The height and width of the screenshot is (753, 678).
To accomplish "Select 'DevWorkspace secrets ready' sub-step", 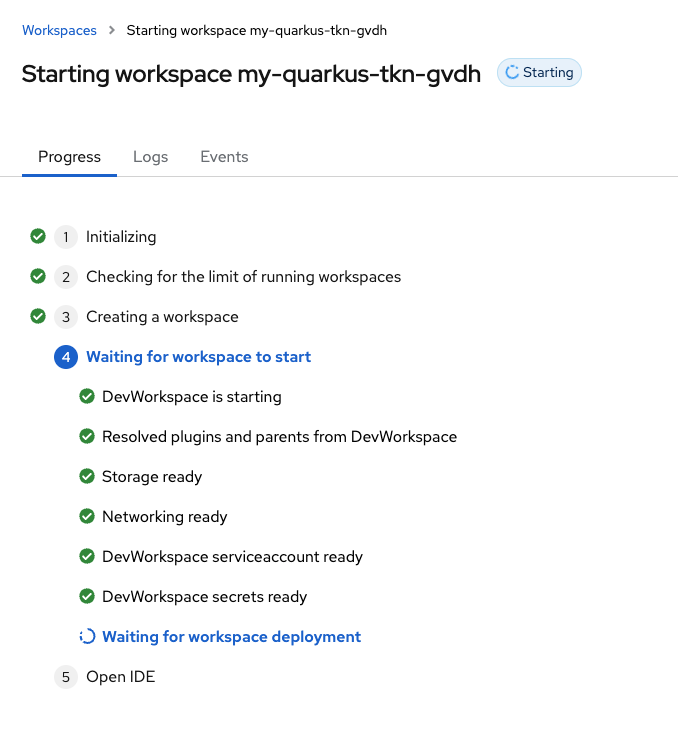I will [x=205, y=596].
